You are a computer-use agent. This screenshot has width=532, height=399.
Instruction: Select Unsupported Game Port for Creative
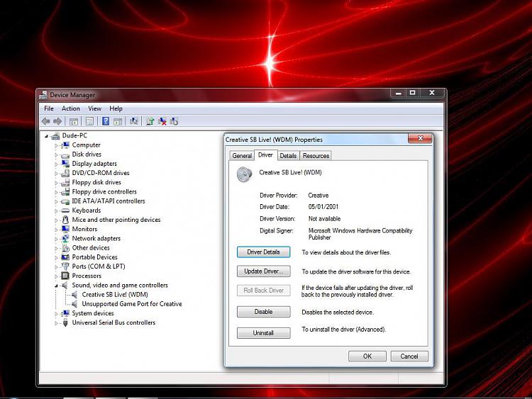click(132, 304)
